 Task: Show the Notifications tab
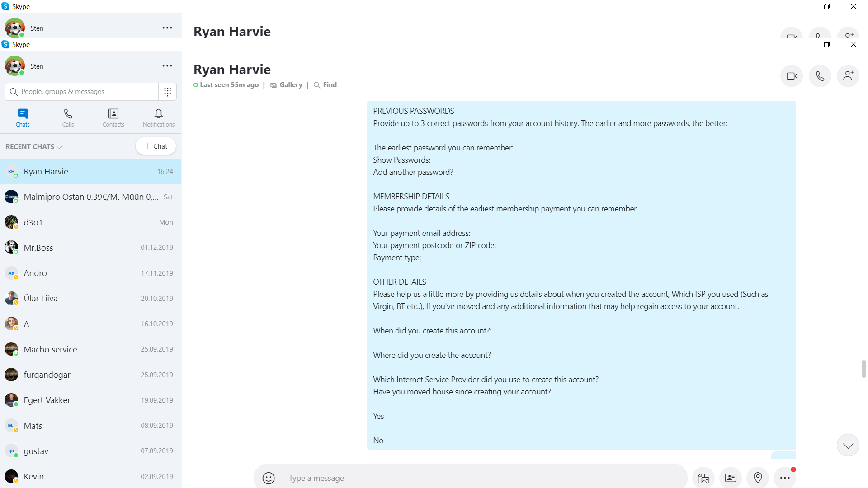pos(158,117)
